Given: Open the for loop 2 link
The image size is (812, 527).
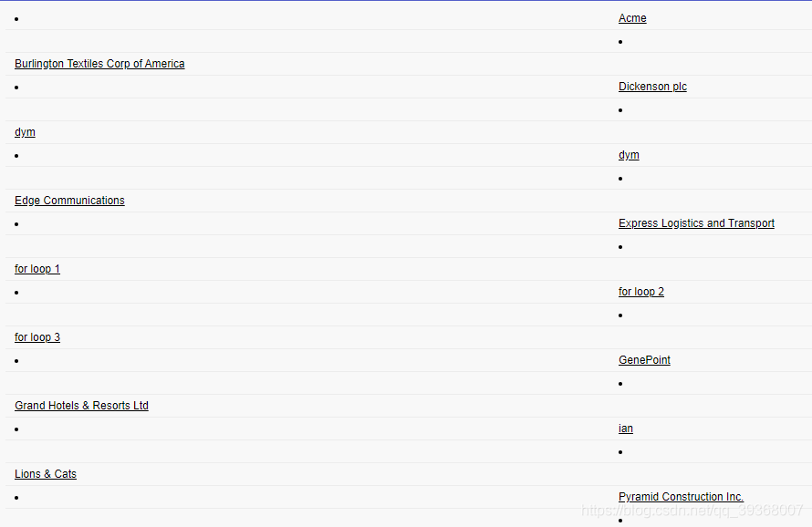Looking at the screenshot, I should (x=641, y=291).
